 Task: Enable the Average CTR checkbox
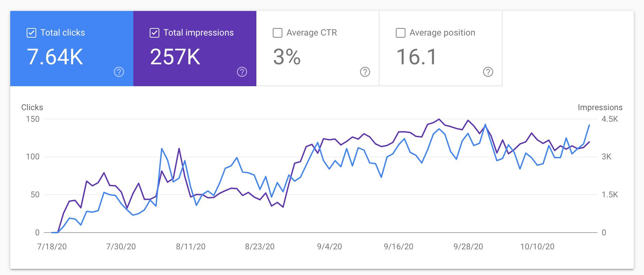tap(278, 33)
